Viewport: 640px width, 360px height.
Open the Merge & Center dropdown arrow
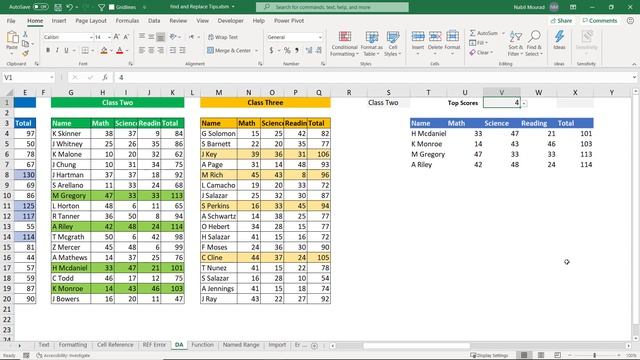pyautogui.click(x=257, y=51)
